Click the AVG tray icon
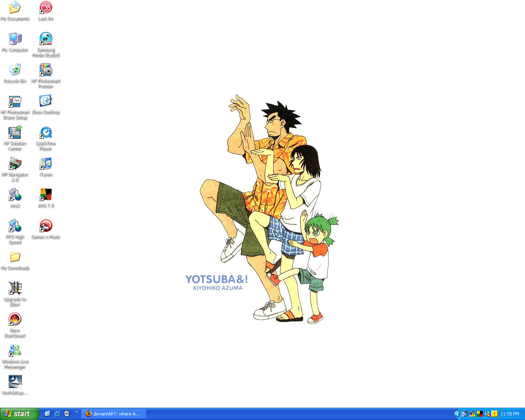525x420 pixels. (x=479, y=414)
